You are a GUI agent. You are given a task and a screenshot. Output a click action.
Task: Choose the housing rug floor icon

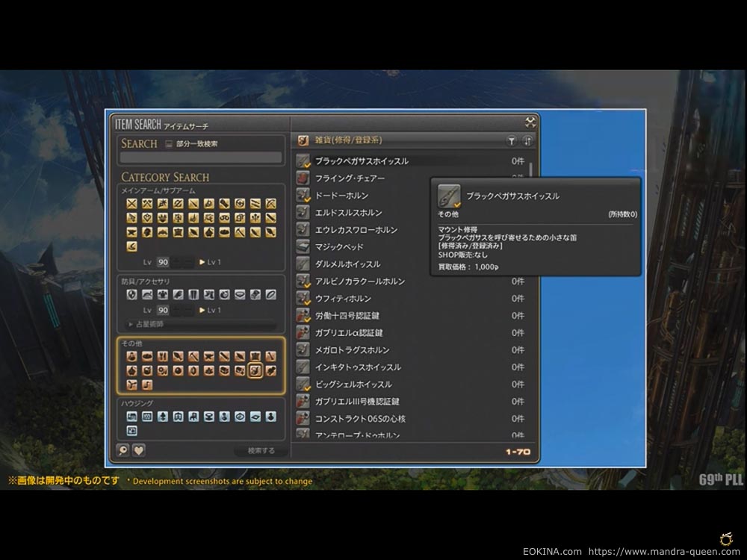255,417
